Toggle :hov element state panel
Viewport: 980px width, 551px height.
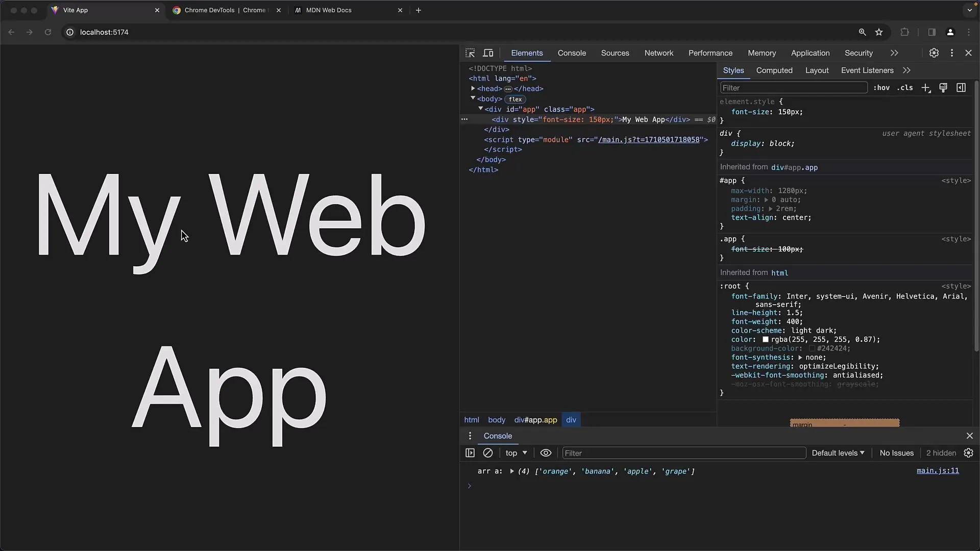tap(881, 88)
